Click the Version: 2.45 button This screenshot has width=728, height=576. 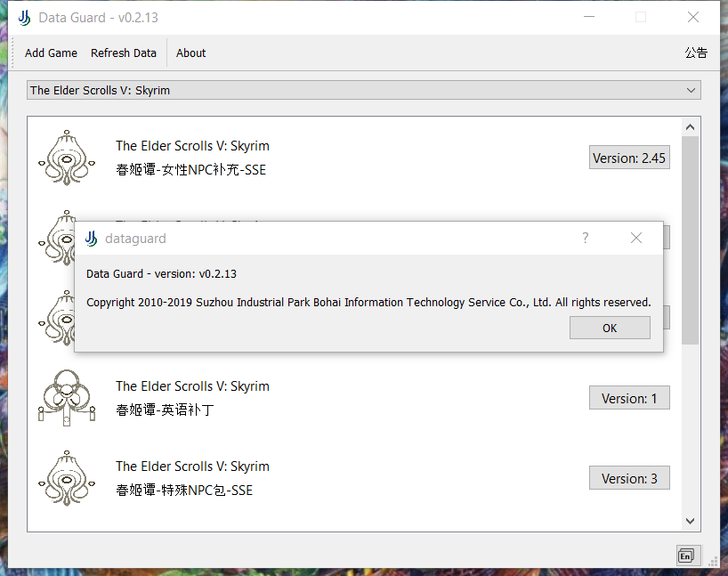[x=629, y=158]
